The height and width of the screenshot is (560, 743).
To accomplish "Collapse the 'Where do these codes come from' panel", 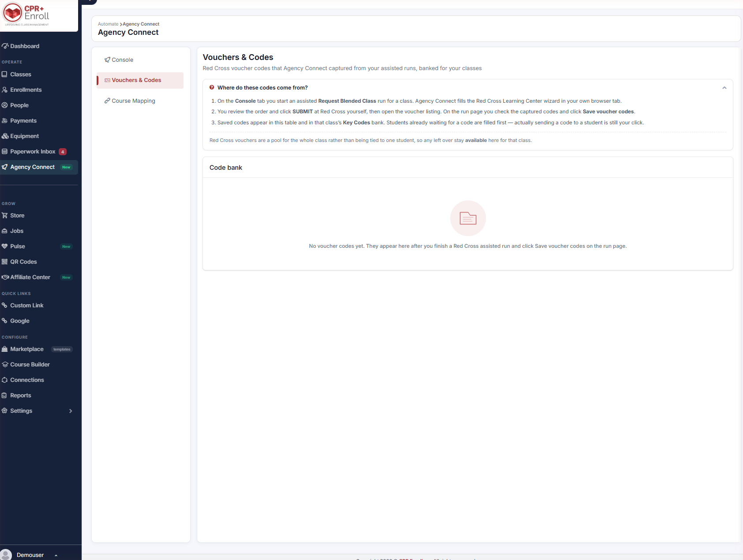I will (x=724, y=88).
